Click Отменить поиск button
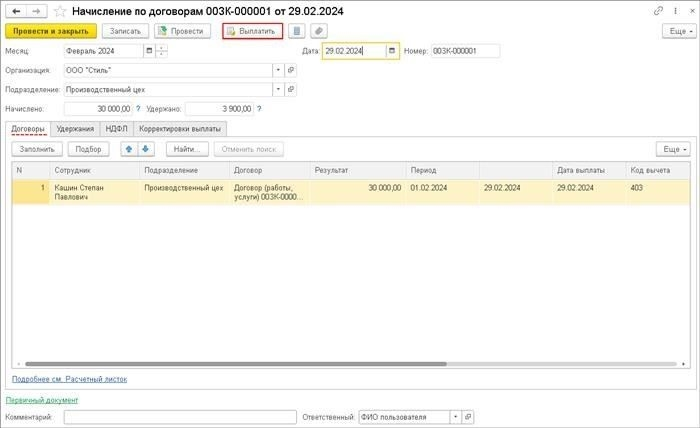The image size is (700, 428). coord(249,149)
